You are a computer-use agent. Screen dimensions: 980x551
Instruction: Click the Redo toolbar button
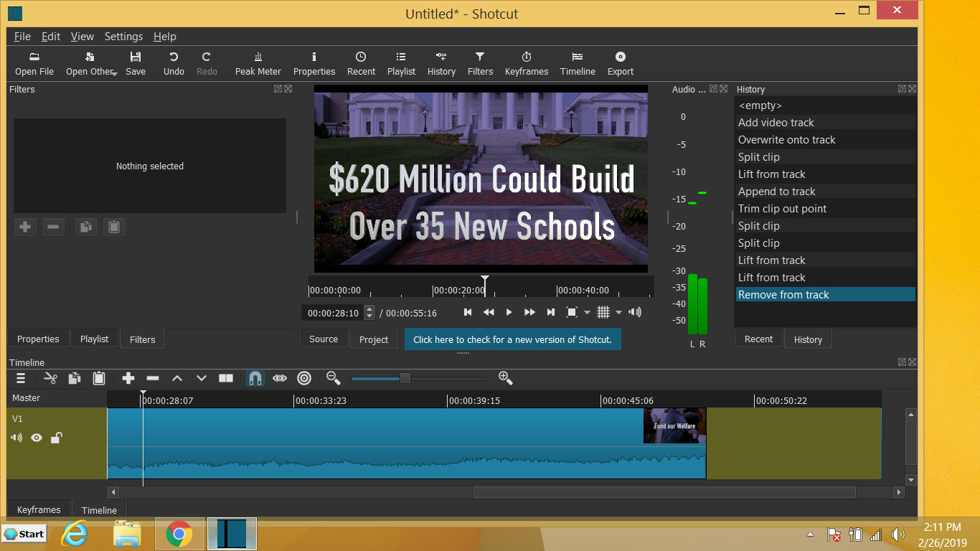coord(207,63)
